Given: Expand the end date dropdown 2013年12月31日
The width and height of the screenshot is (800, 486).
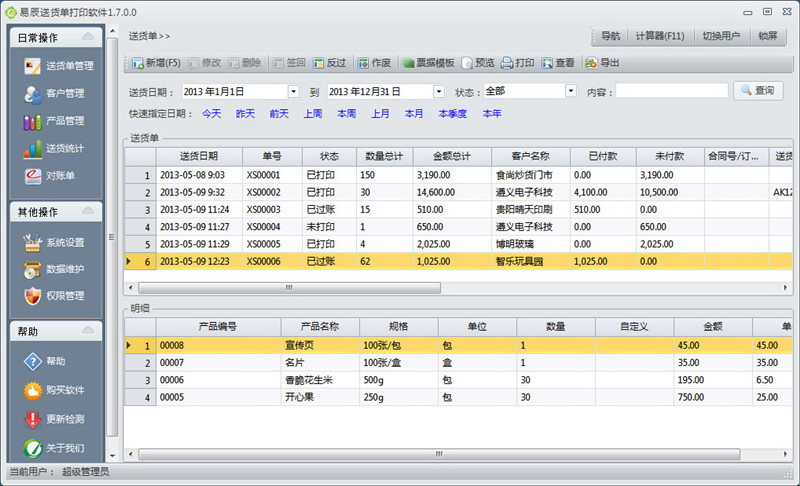Looking at the screenshot, I should [x=438, y=91].
